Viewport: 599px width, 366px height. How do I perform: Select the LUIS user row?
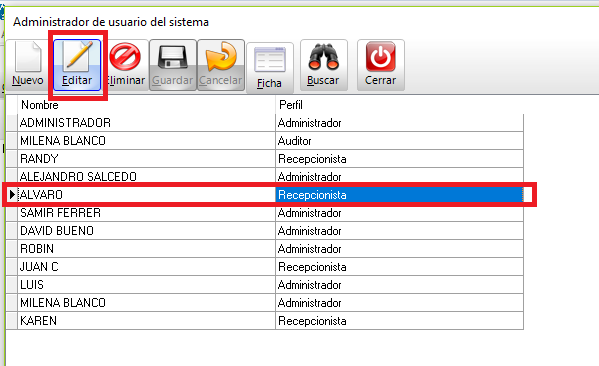point(264,284)
